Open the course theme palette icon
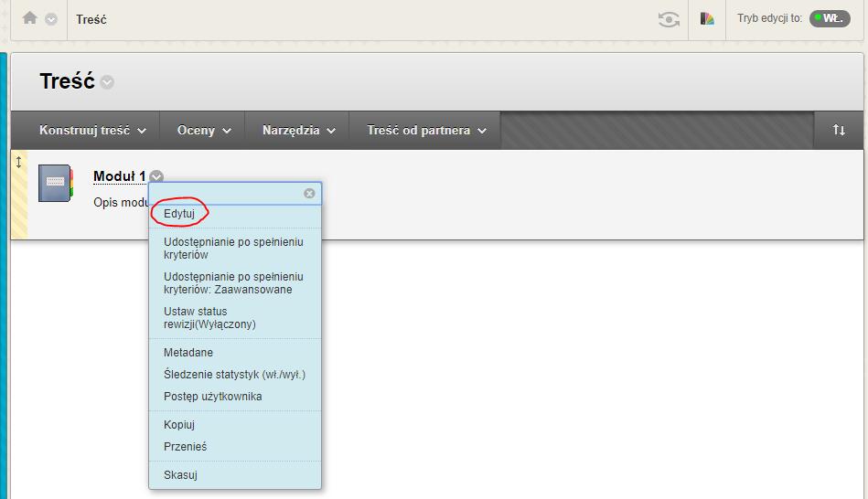The image size is (868, 499). point(707,19)
